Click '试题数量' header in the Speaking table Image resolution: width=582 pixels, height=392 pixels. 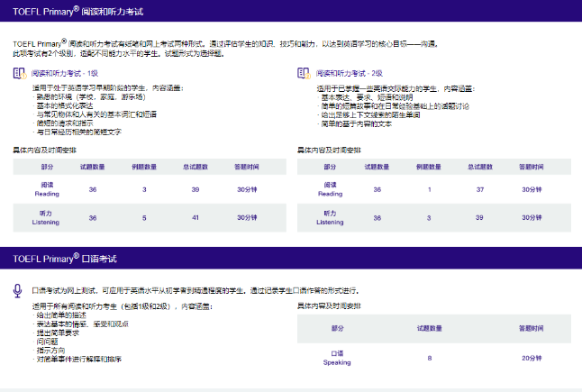point(430,329)
